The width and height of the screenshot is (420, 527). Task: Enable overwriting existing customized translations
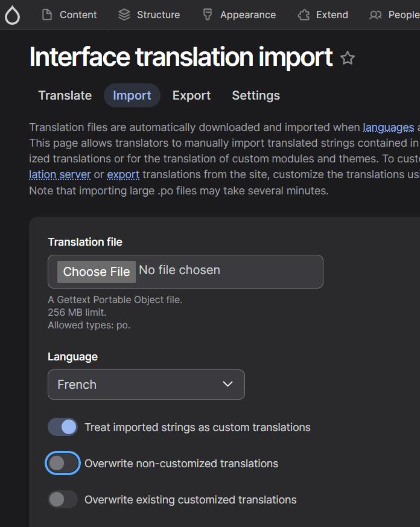click(x=62, y=500)
